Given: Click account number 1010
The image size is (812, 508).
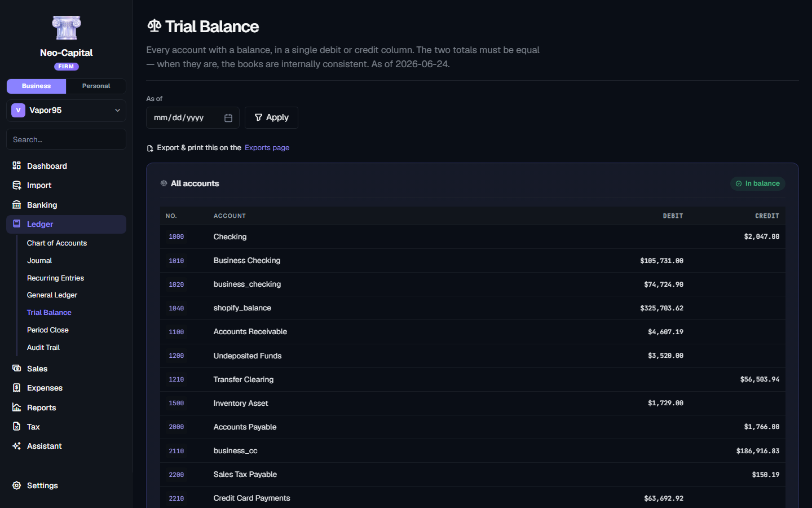Looking at the screenshot, I should pyautogui.click(x=176, y=261).
